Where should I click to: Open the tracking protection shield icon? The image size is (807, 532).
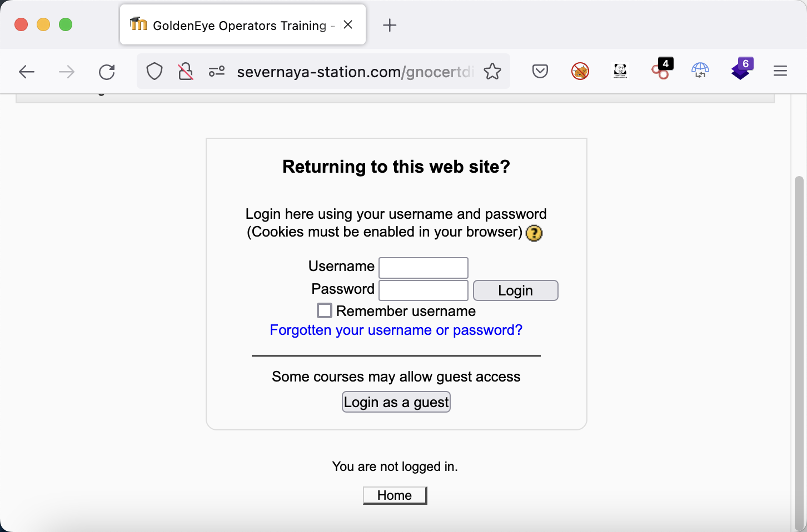click(154, 72)
